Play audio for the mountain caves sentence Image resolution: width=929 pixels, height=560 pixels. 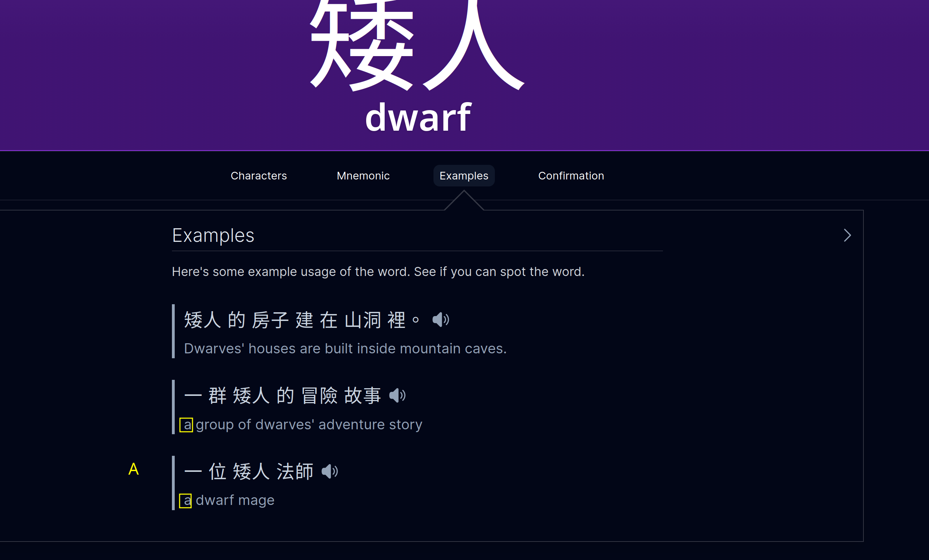pos(440,320)
